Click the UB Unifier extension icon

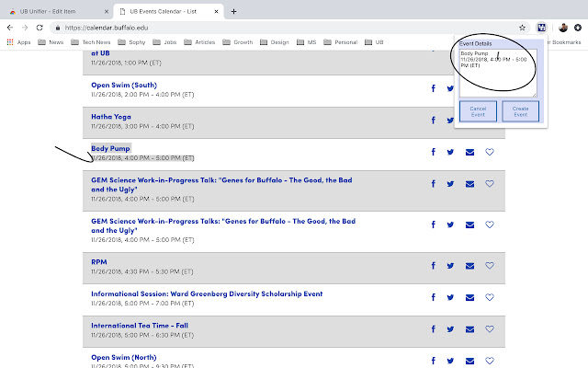pyautogui.click(x=543, y=28)
